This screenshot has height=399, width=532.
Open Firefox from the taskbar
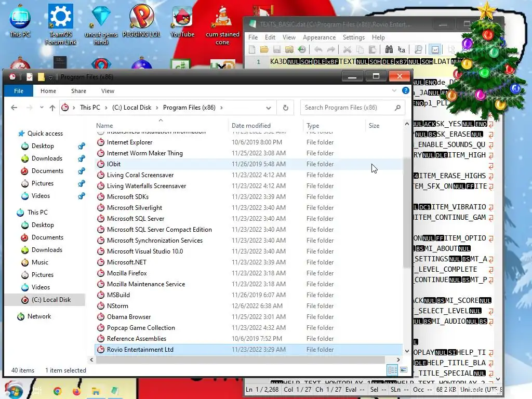pos(76,391)
